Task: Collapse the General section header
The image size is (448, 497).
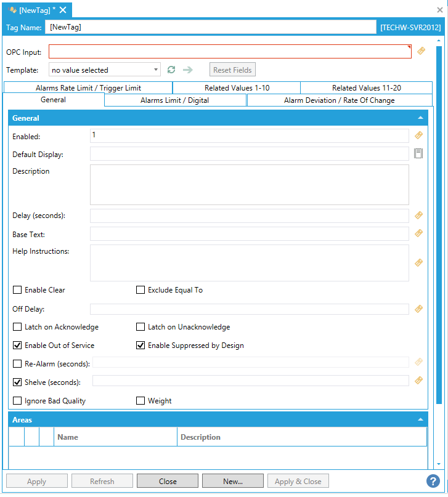Action: pos(420,118)
